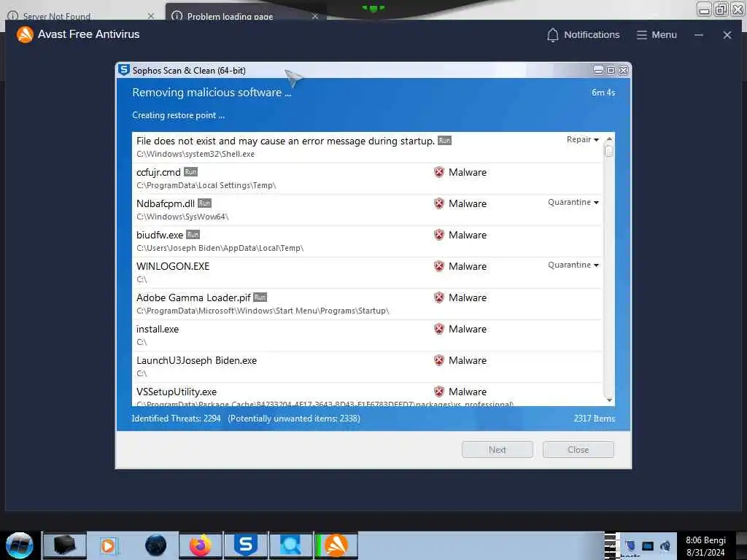Viewport: 747px width, 560px height.
Task: Open the Windows Start orb
Action: click(20, 545)
